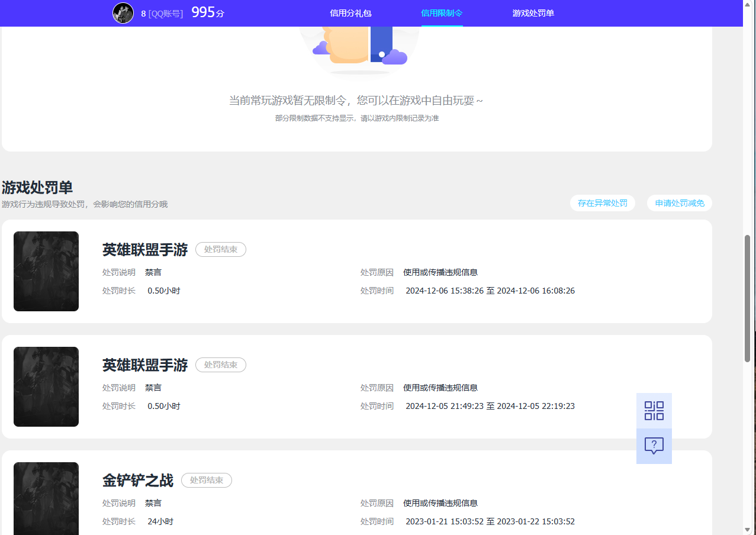Click 英雄联盟手游 title of 2024-12-05 penalty
Image resolution: width=756 pixels, height=535 pixels.
pyautogui.click(x=145, y=365)
